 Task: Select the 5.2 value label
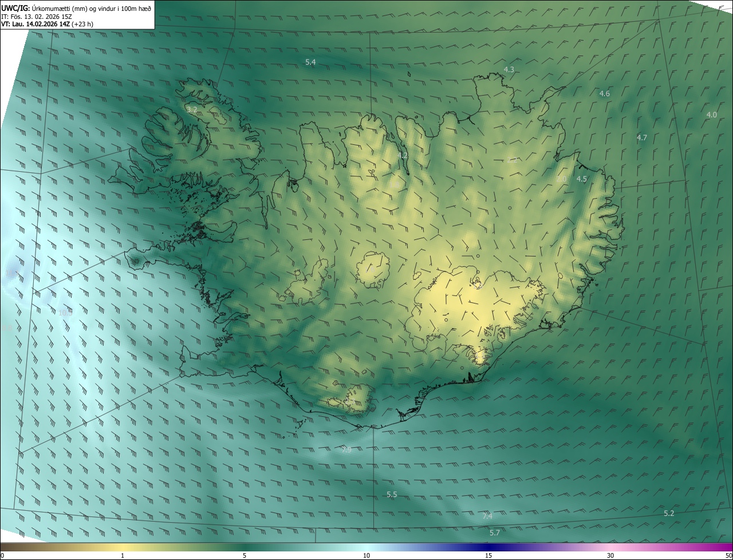[669, 513]
